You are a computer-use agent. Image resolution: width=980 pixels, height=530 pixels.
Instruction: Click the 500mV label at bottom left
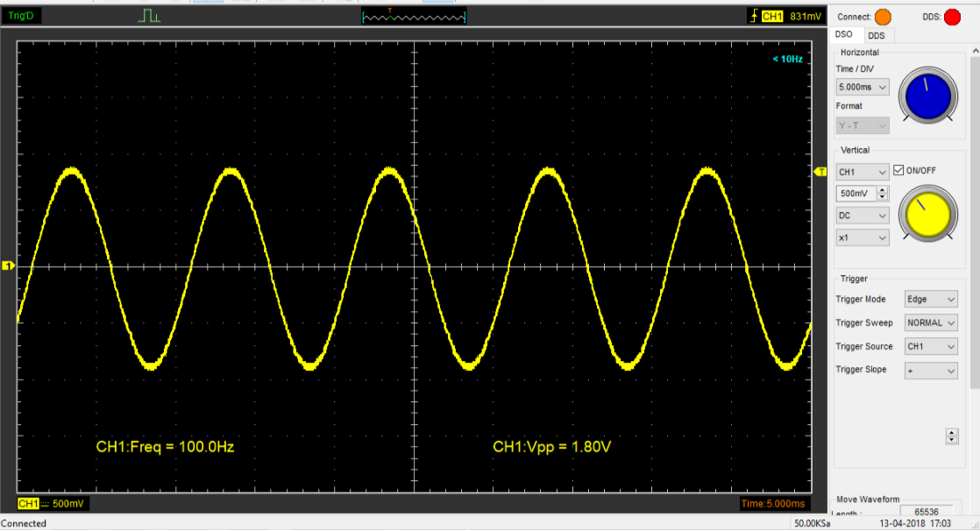pyautogui.click(x=67, y=503)
